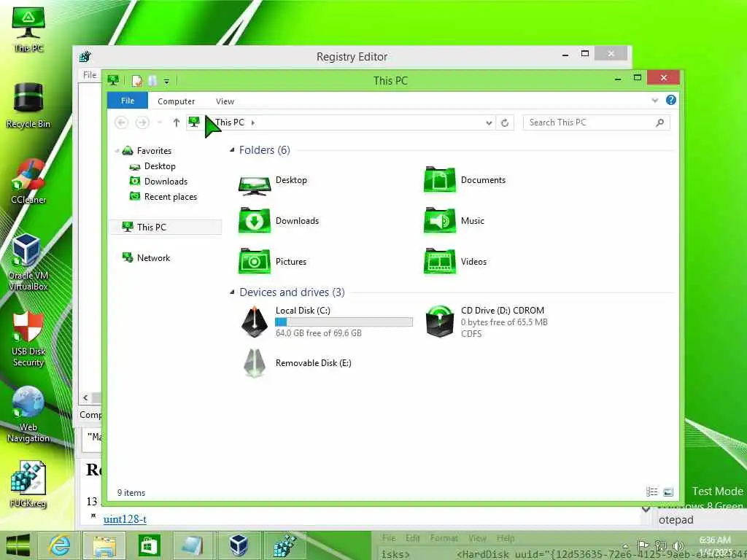Switch to large icons view in status bar

pyautogui.click(x=668, y=492)
